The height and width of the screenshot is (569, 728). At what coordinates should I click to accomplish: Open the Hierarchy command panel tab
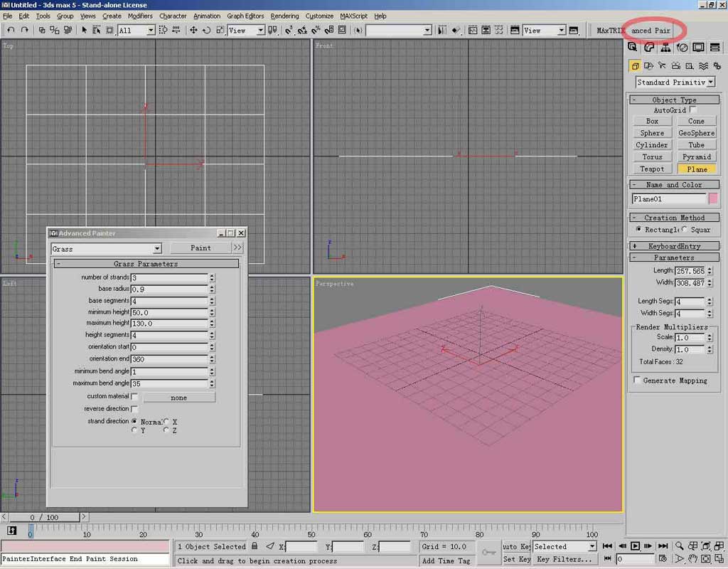(665, 48)
